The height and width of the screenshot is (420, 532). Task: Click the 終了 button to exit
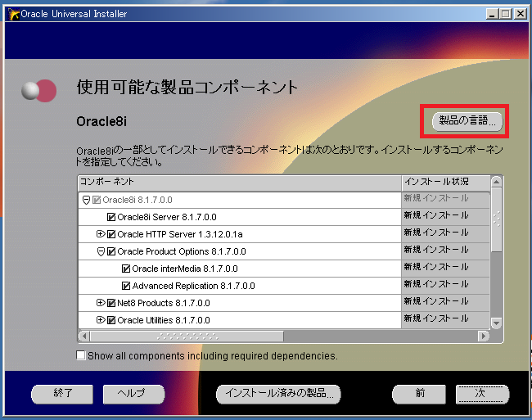tap(62, 394)
